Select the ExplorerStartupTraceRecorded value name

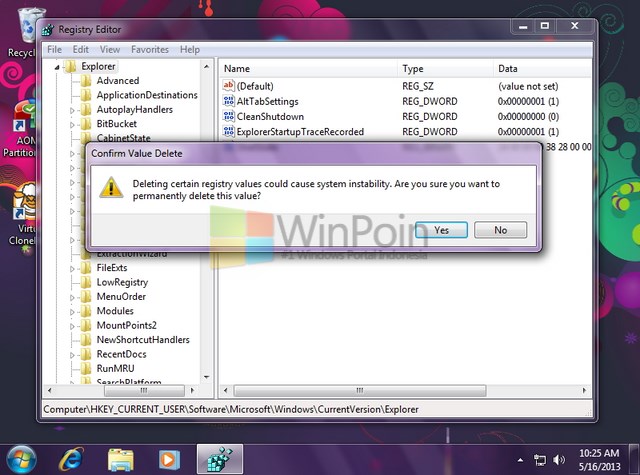pos(300,132)
